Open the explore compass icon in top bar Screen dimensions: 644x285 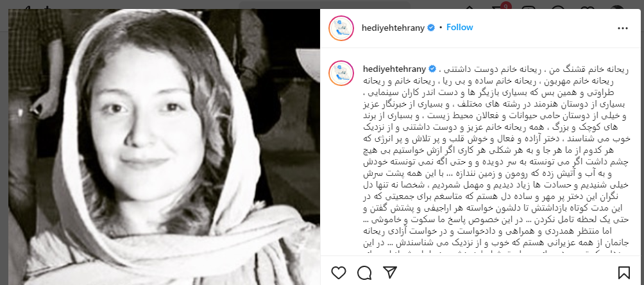coord(558,6)
